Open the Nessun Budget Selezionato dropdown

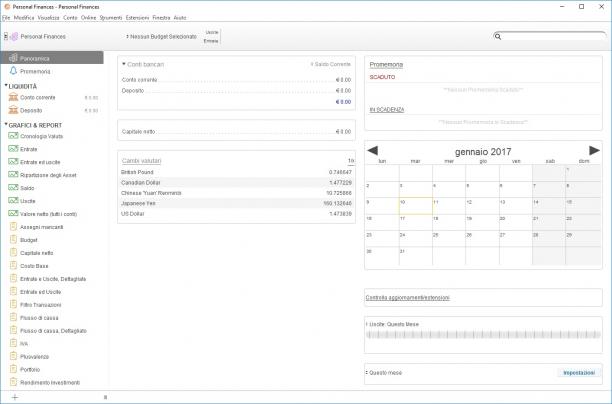(162, 37)
